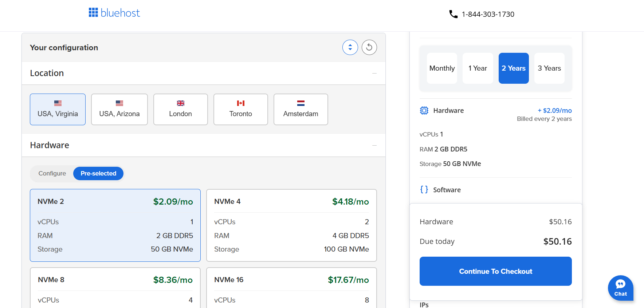Click the 'Due today' label
Screen dimensions: 644x308
437,241
